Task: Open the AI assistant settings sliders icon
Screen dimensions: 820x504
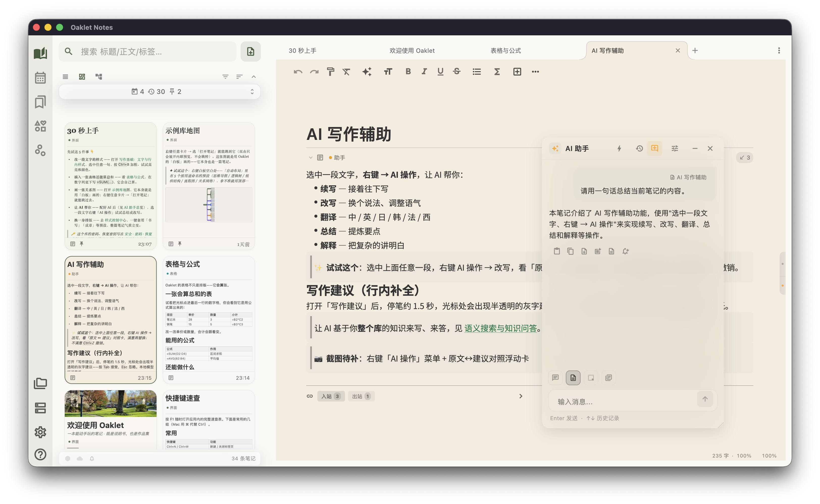Action: pyautogui.click(x=675, y=148)
